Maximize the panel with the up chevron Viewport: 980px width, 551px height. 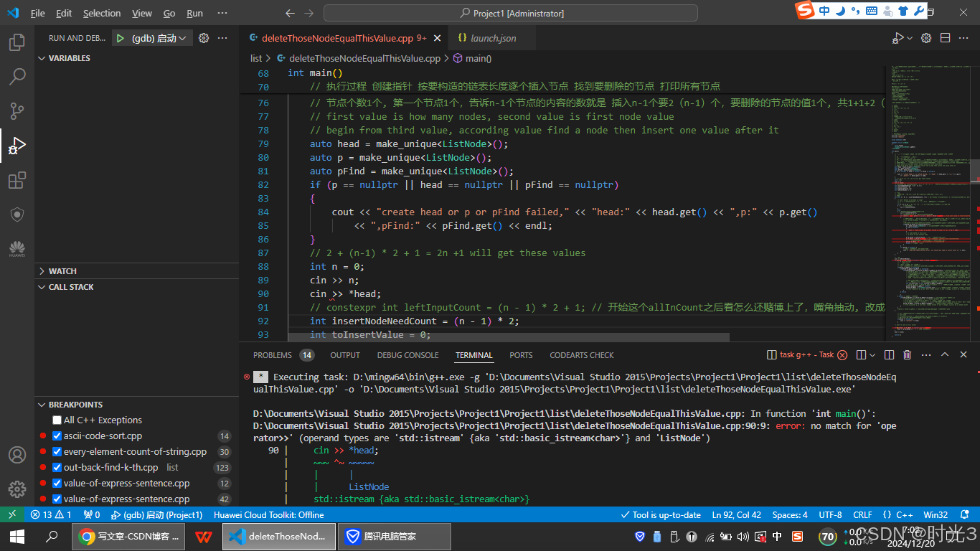click(944, 354)
